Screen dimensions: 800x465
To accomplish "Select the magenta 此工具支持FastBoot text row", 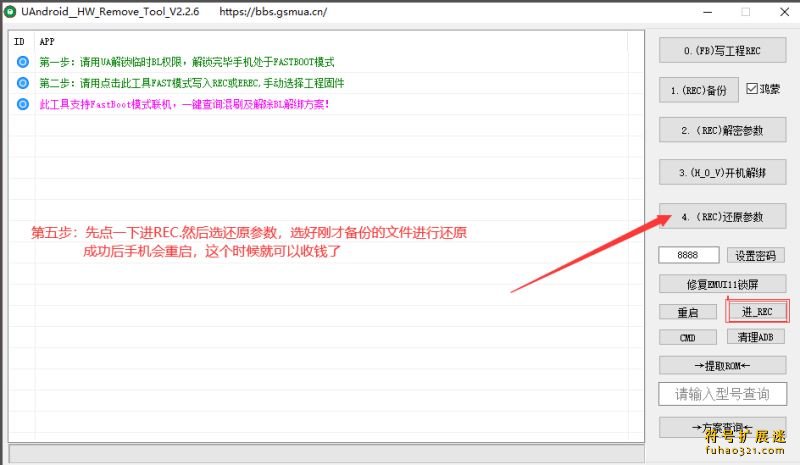I will (x=184, y=104).
